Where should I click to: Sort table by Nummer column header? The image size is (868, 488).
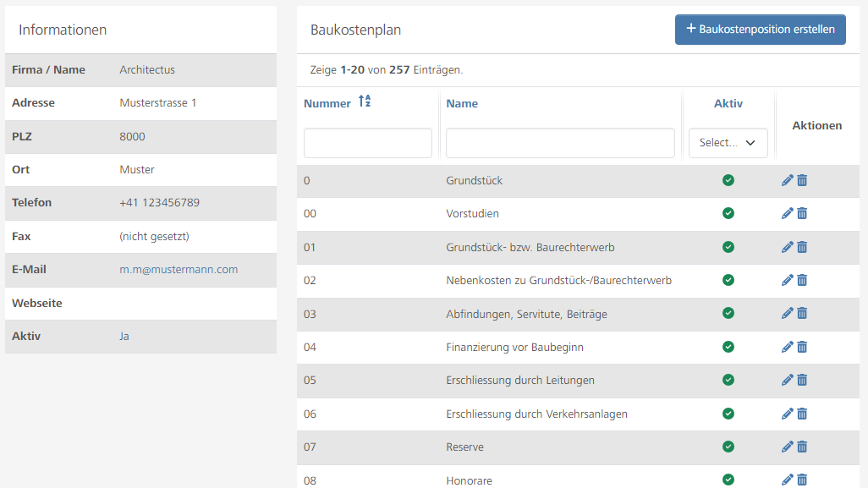tap(327, 103)
